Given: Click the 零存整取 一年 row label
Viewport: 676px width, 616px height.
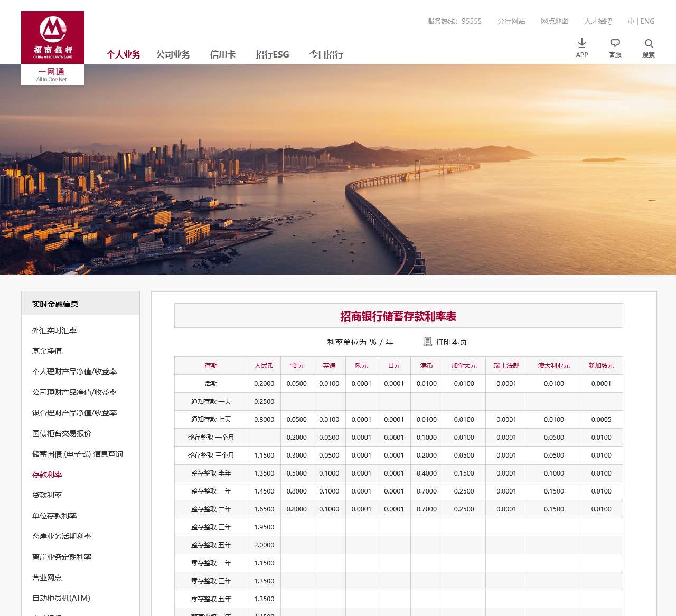Looking at the screenshot, I should (x=211, y=563).
